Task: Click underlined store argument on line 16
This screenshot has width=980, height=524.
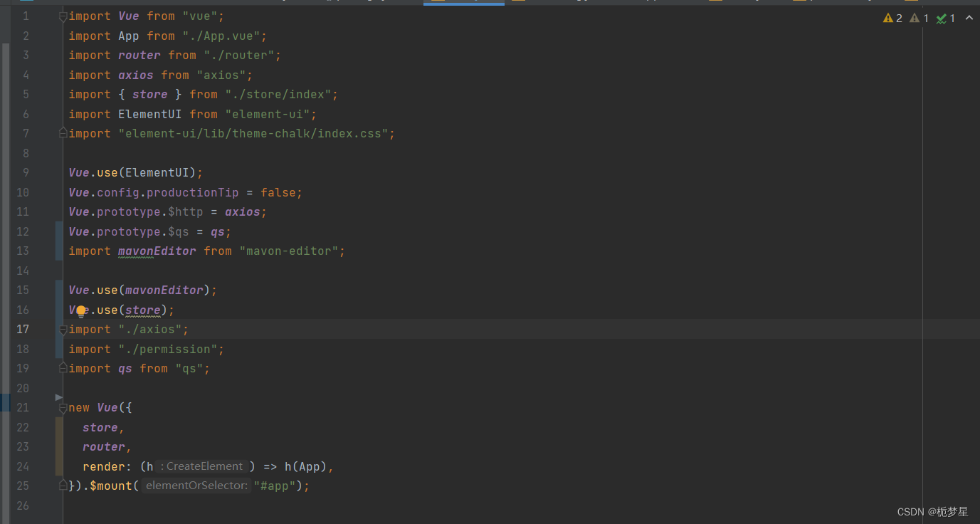Action: coord(143,310)
